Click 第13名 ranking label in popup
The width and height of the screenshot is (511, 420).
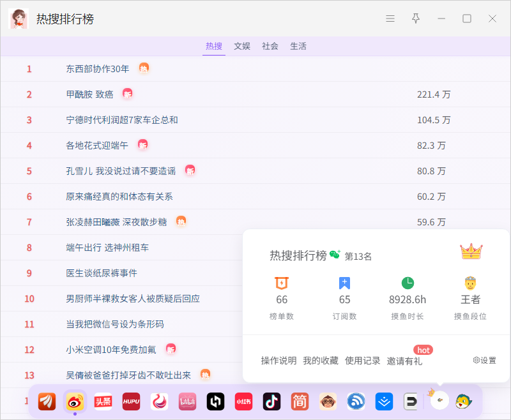358,257
